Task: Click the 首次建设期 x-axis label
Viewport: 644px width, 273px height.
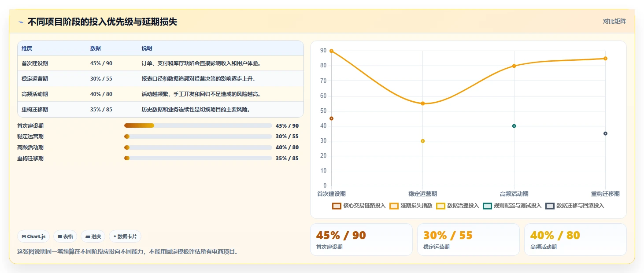Action: 331,194
